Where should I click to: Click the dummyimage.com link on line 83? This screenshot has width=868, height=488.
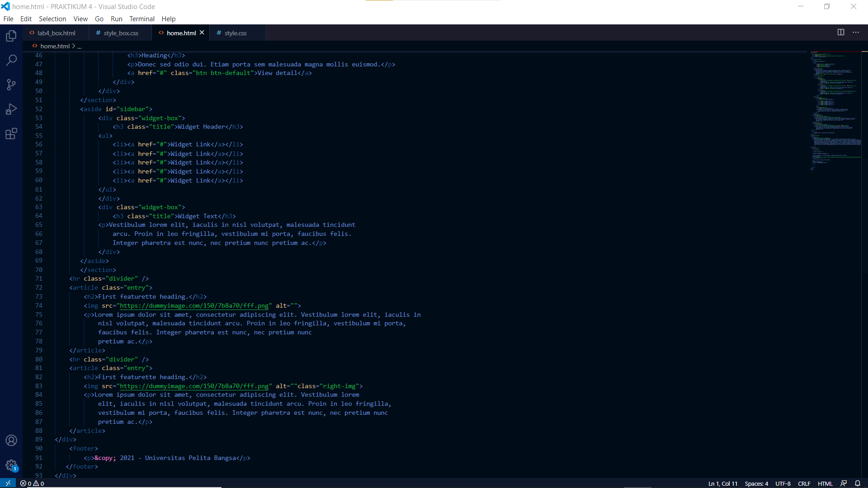pyautogui.click(x=194, y=386)
